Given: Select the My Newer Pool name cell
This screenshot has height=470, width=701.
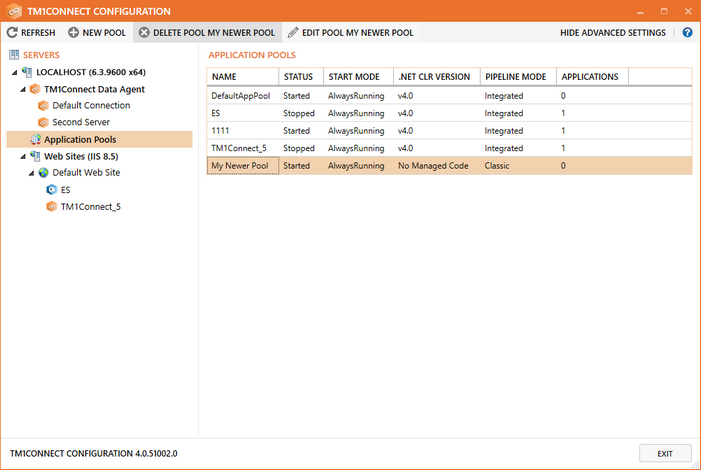Looking at the screenshot, I should click(x=243, y=165).
